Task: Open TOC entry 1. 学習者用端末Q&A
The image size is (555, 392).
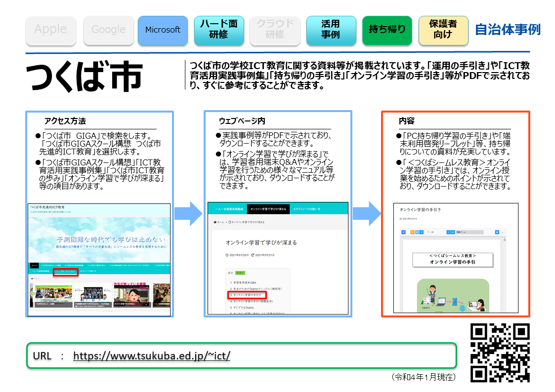Action: (x=243, y=282)
